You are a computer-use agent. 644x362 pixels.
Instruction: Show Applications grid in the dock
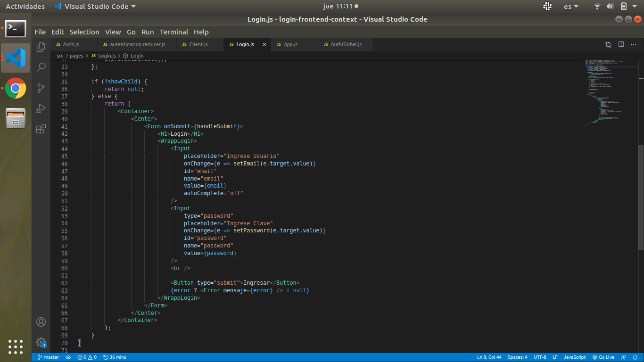click(16, 346)
